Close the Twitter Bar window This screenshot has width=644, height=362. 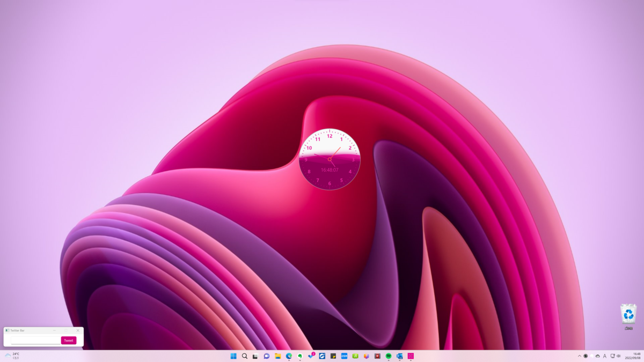[78, 330]
